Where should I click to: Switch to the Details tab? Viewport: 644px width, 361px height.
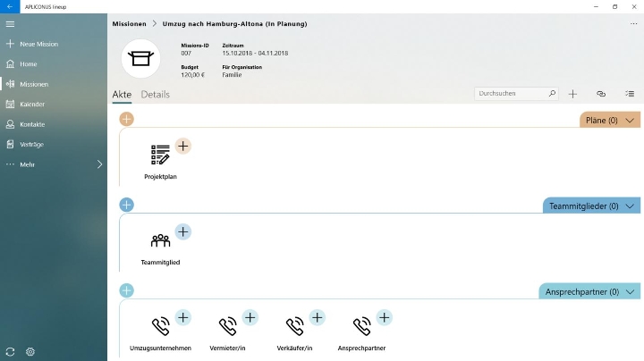(156, 95)
